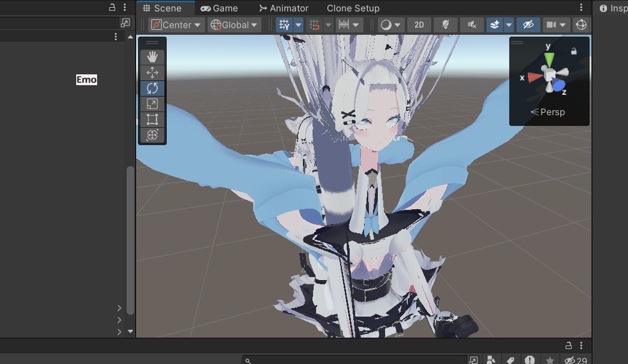
Task: Toggle 2D view mode
Action: (x=419, y=25)
